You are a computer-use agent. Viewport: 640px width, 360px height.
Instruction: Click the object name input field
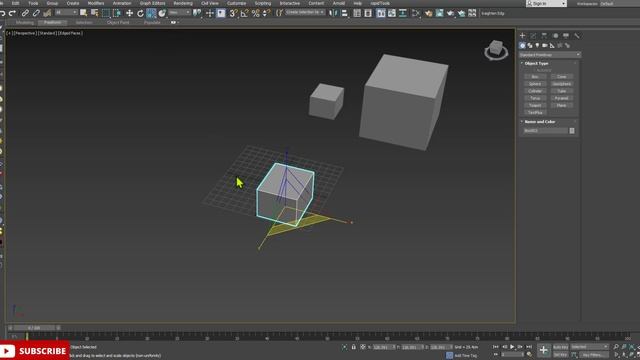[x=545, y=131]
